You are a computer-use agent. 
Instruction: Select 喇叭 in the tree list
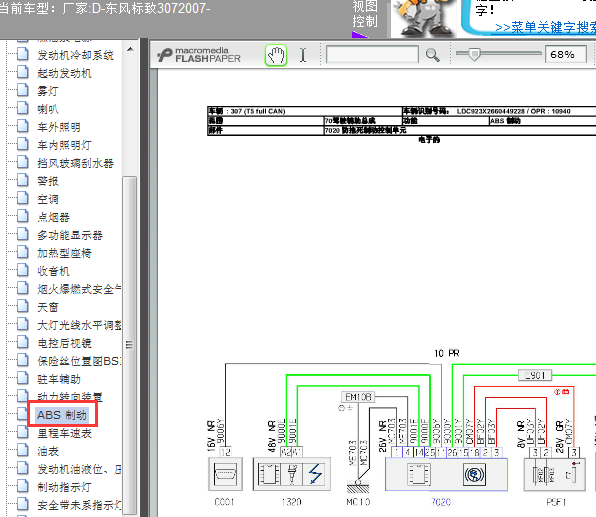(x=48, y=109)
